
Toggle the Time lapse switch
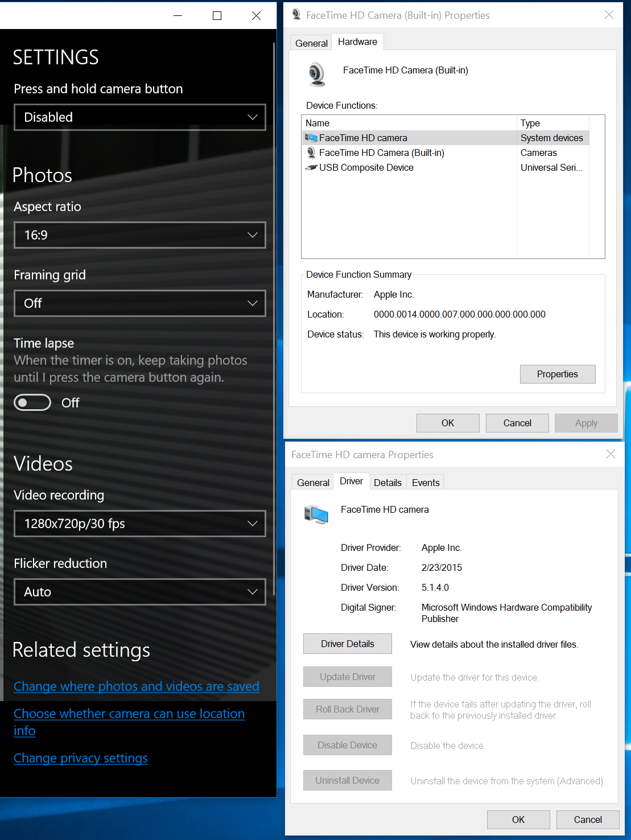pyautogui.click(x=32, y=403)
